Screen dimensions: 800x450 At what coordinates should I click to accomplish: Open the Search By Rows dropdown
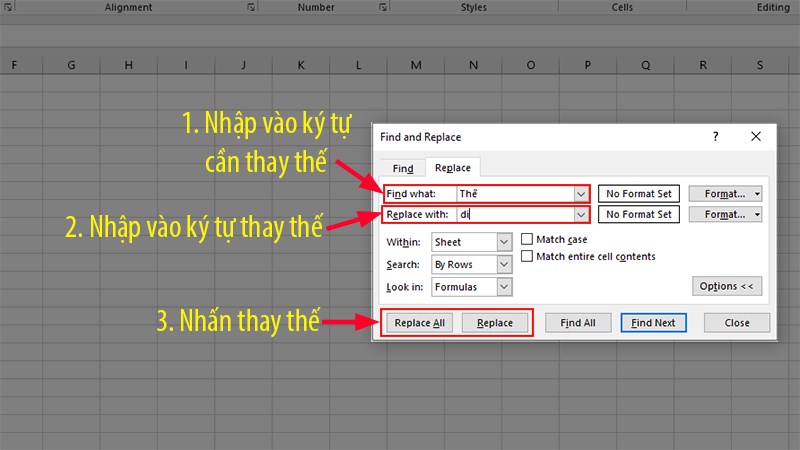472,264
